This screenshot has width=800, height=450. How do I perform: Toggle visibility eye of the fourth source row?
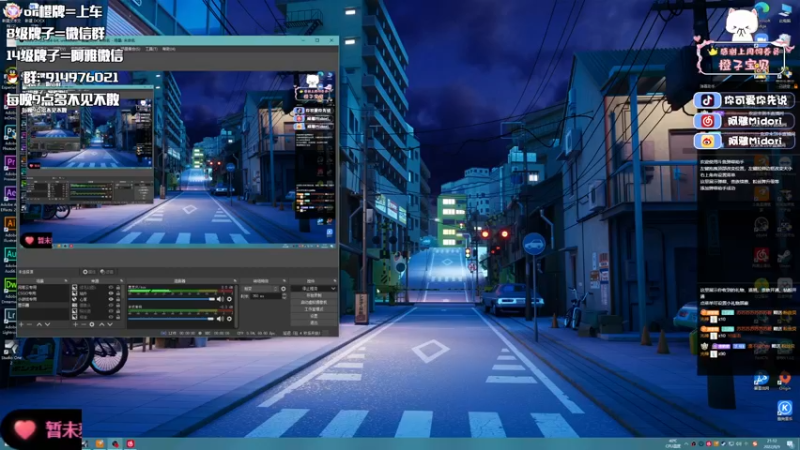tap(111, 305)
